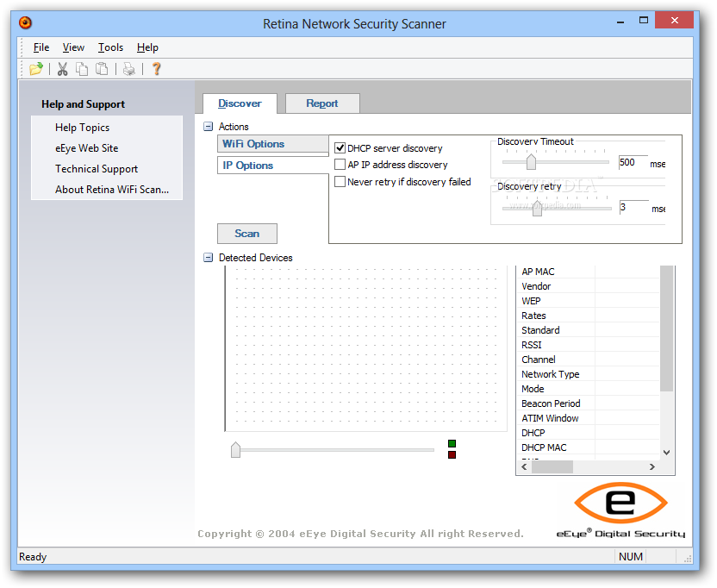
Task: Click the eEye Digital Security logo
Action: tap(620, 510)
